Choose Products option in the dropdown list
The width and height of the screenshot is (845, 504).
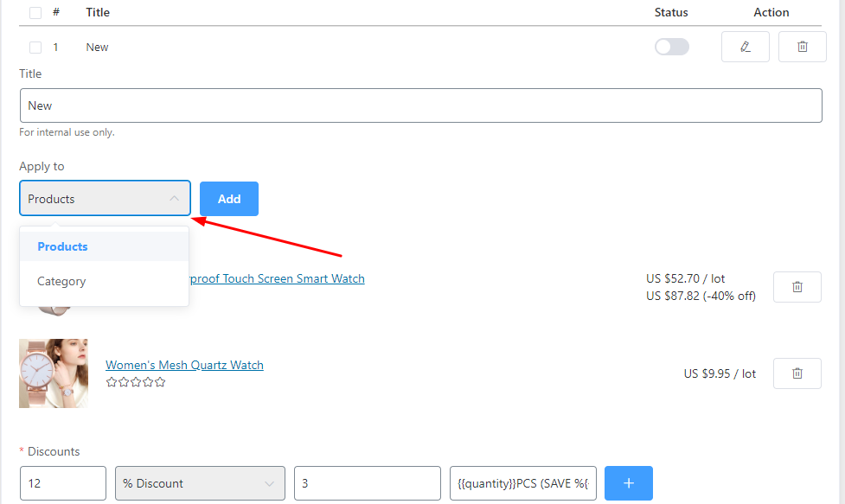61,246
